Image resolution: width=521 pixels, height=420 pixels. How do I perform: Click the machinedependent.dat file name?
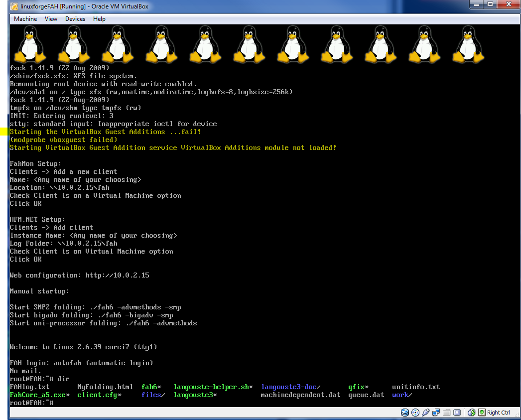tap(300, 395)
